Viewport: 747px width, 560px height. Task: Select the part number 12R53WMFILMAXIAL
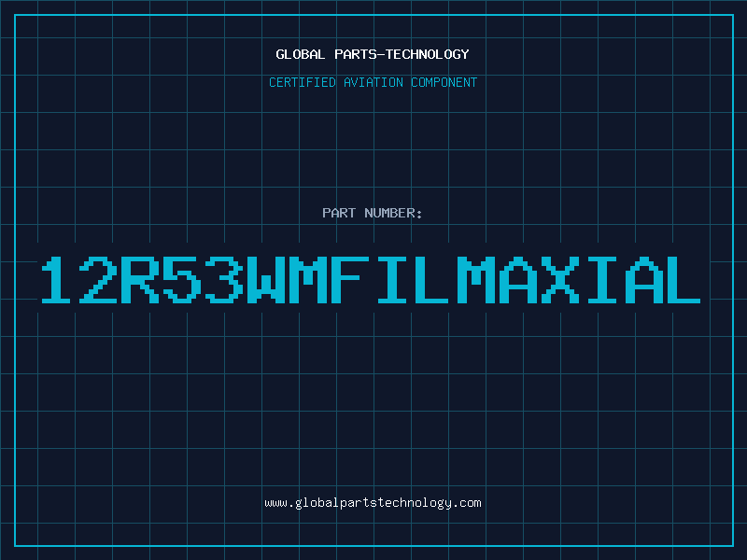coord(371,280)
